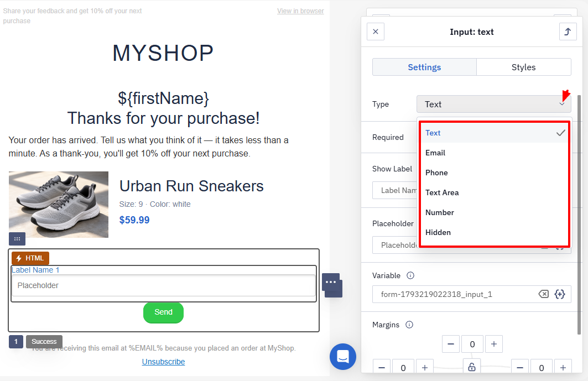The image size is (588, 381).
Task: Select the Label Name 1 text
Action: pos(35,270)
